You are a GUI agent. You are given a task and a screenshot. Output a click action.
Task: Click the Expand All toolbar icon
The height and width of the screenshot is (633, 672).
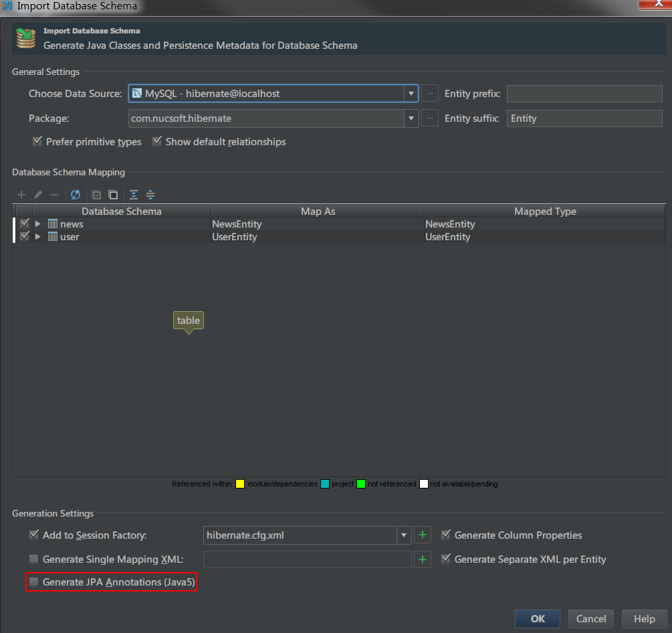(134, 195)
